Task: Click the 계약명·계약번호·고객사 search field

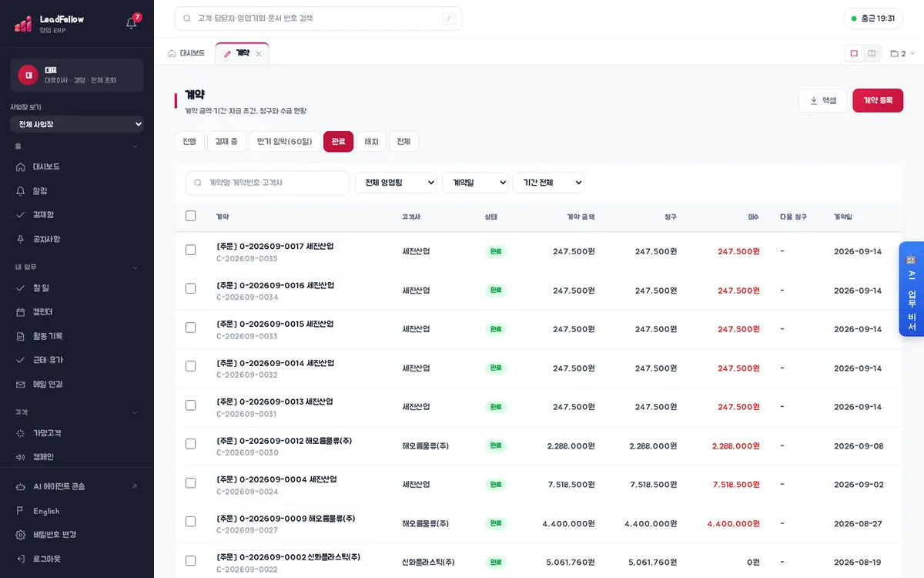Action: click(267, 183)
